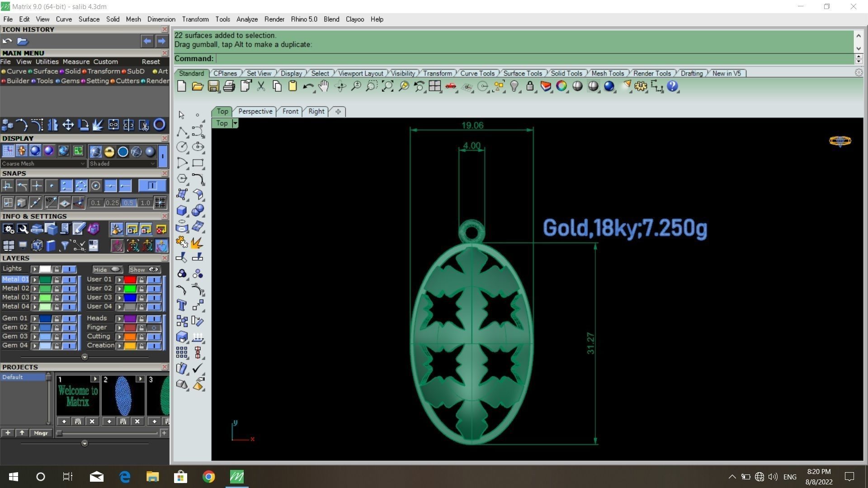Click the New file icon in Standard toolbar
The image size is (868, 488).
click(x=182, y=86)
